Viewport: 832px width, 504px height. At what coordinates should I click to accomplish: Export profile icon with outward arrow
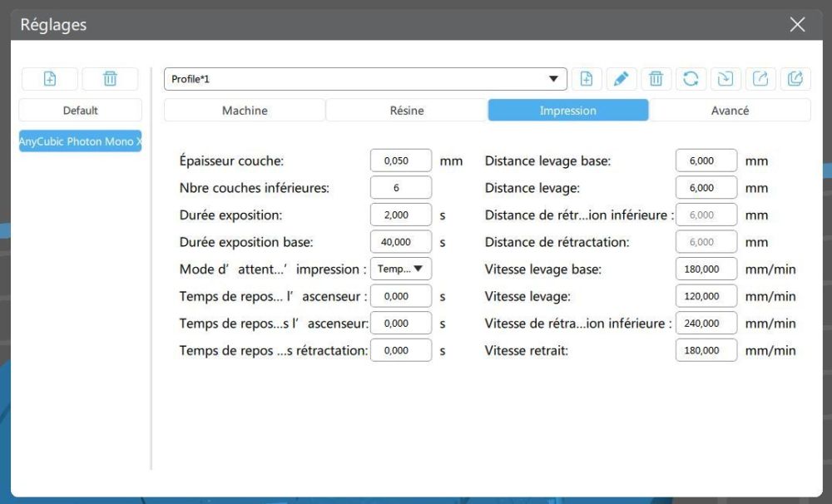pyautogui.click(x=760, y=79)
